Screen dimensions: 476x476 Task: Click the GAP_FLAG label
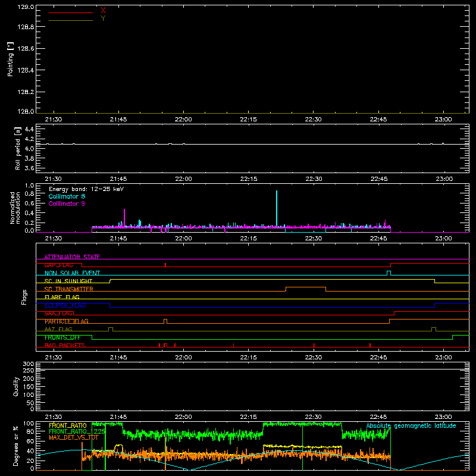coord(58,265)
